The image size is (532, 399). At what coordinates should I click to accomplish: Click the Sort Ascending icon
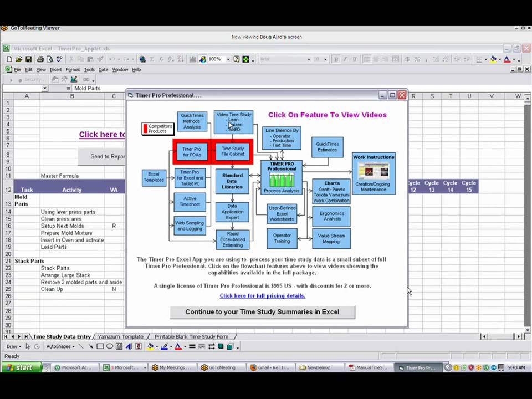[171, 59]
